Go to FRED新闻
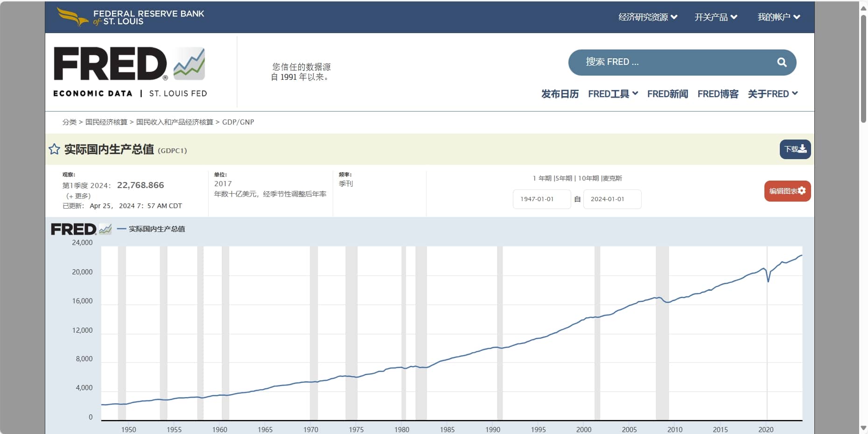The image size is (868, 434). [x=668, y=94]
